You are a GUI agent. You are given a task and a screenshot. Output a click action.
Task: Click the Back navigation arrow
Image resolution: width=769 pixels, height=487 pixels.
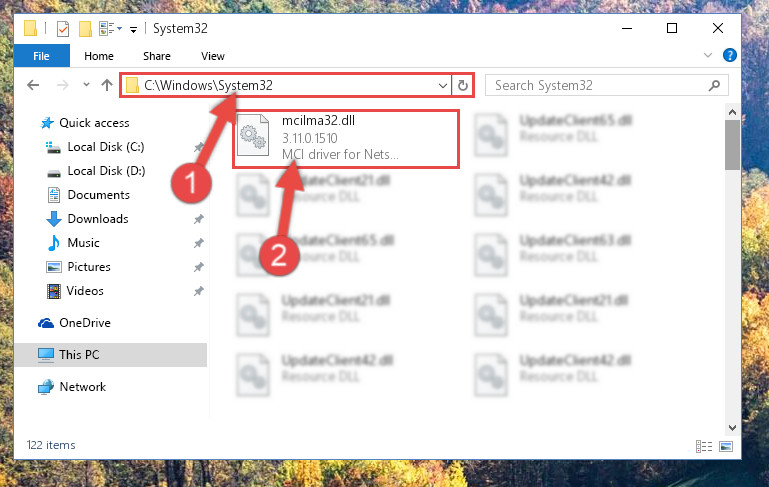(x=33, y=85)
